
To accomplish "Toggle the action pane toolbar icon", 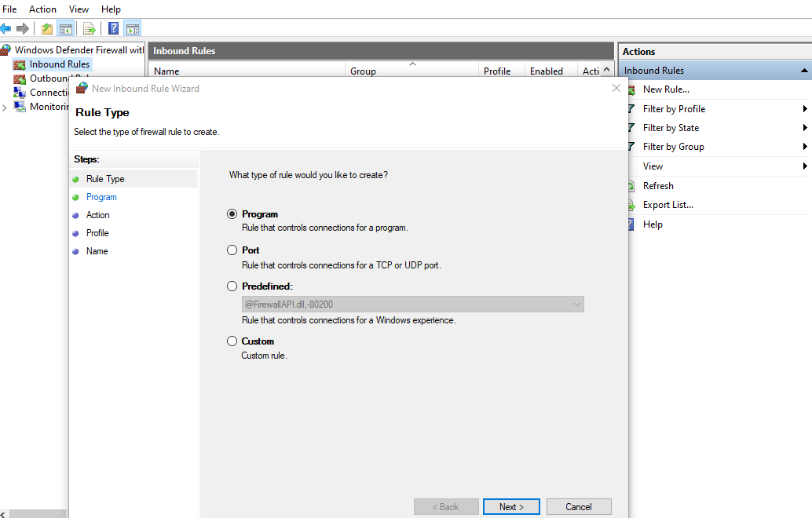I will pos(133,27).
